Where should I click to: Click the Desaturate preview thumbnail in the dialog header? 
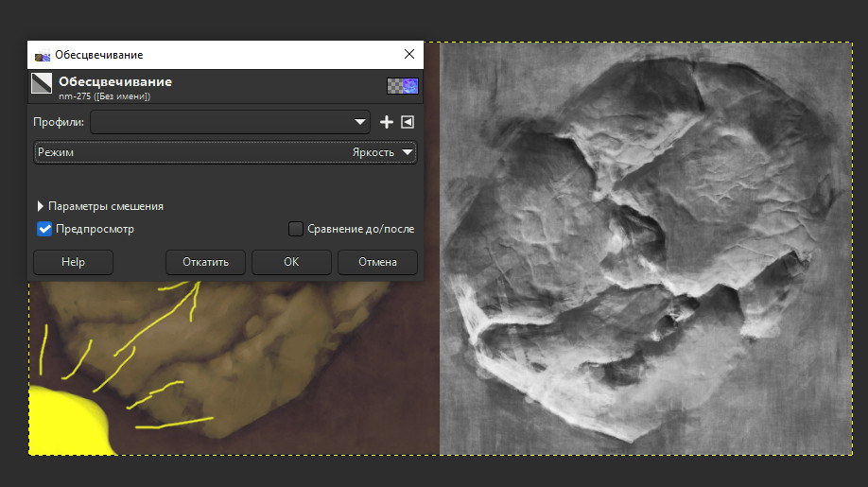tap(403, 86)
